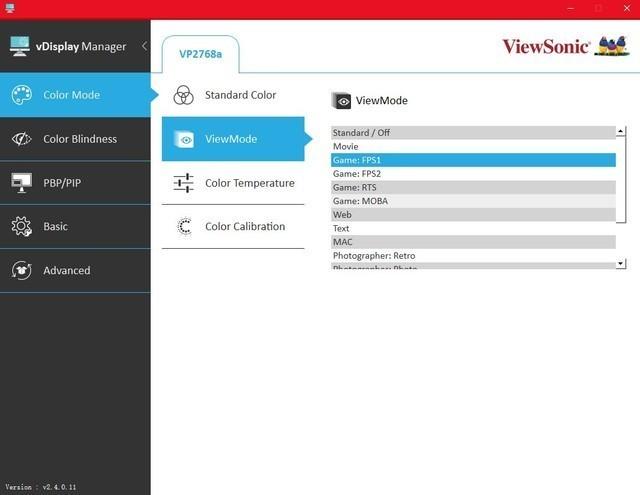This screenshot has height=495, width=640.
Task: Select MAC in the ViewMode list
Action: point(473,242)
